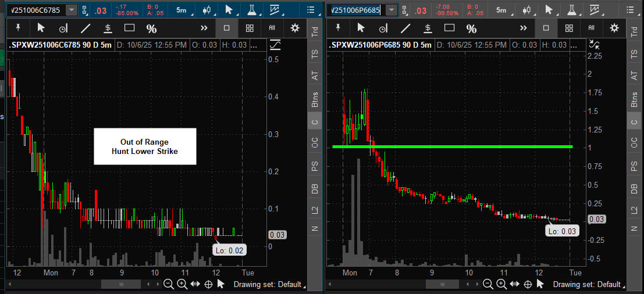Choose the time level drawing tool on left chart
The image size is (644, 294).
[x=63, y=28]
